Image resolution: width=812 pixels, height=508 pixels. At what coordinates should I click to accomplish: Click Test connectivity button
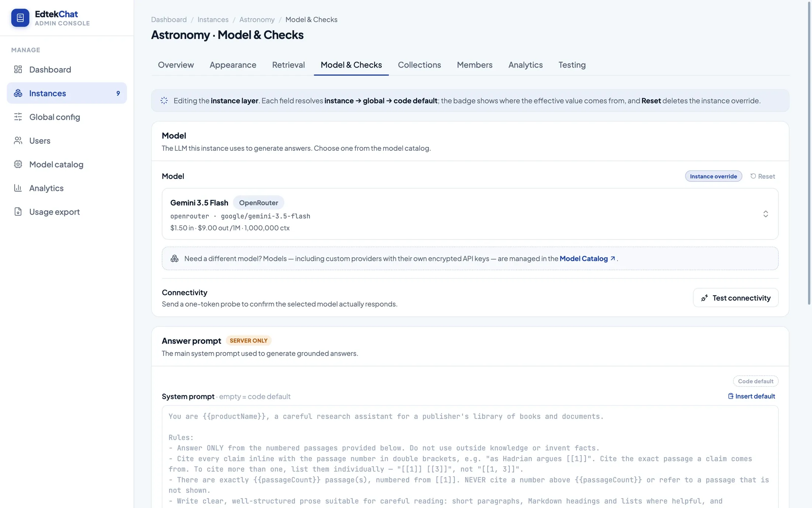pyautogui.click(x=736, y=298)
